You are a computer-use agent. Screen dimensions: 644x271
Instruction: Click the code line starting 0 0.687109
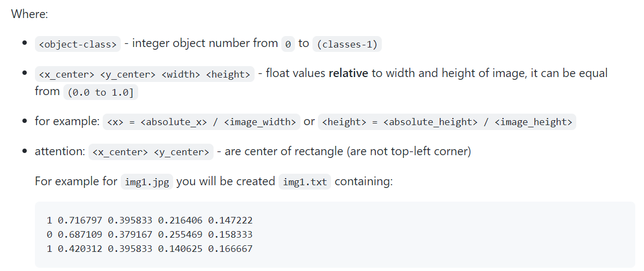tap(150, 234)
